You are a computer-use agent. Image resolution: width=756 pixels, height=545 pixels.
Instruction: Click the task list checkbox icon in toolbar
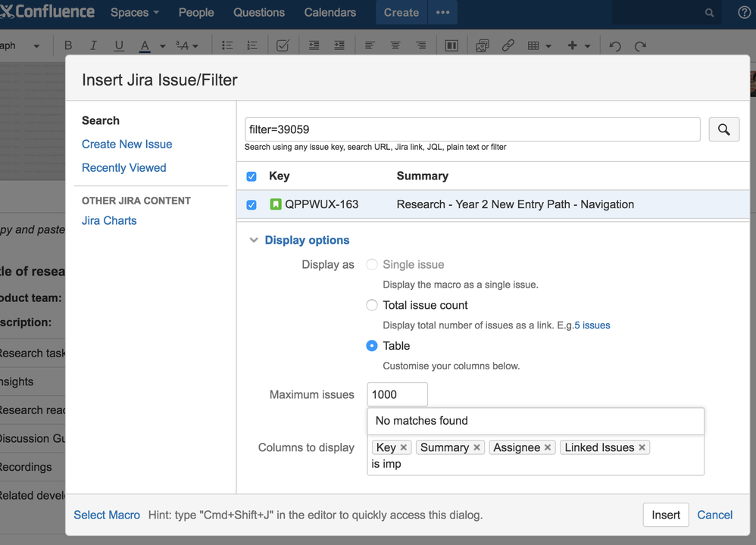click(x=283, y=45)
